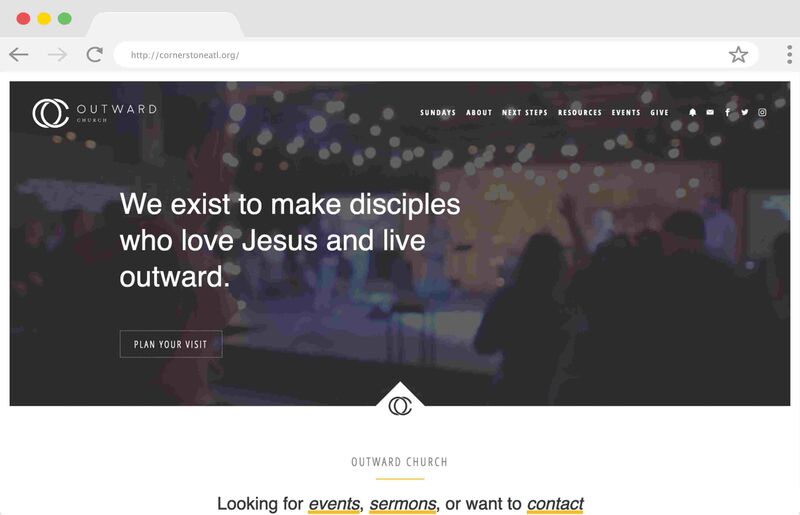The height and width of the screenshot is (515, 800).
Task: Open the Resources navigation item
Action: pyautogui.click(x=580, y=112)
